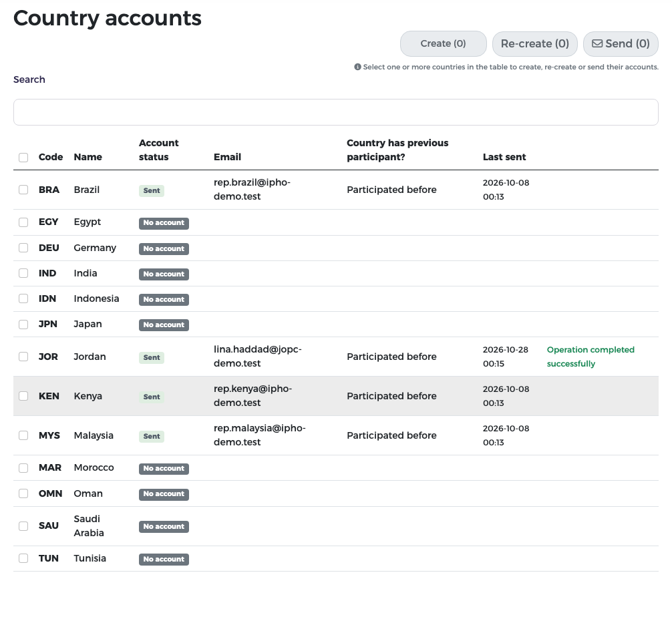Viewport: 672px width, 623px height.
Task: Select the Morocco row checkbox
Action: point(23,468)
